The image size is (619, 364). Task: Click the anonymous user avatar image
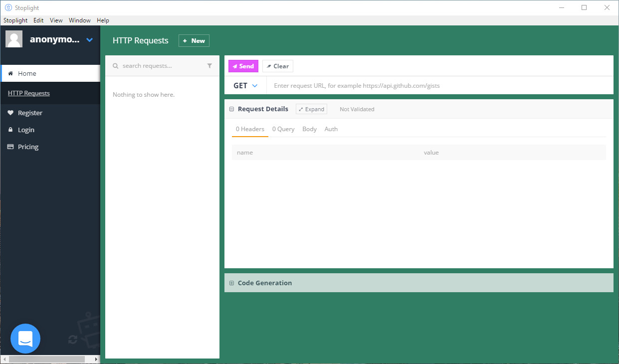14,39
